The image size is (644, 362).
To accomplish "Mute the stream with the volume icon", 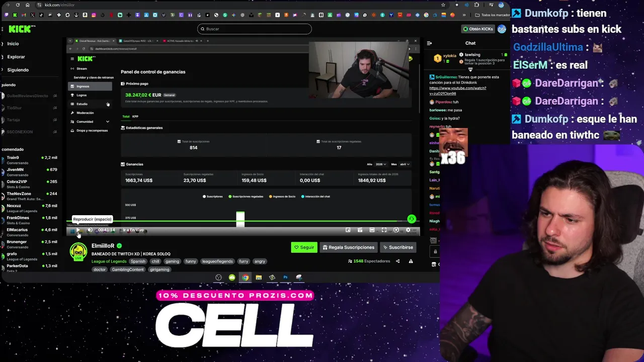I will tap(90, 230).
